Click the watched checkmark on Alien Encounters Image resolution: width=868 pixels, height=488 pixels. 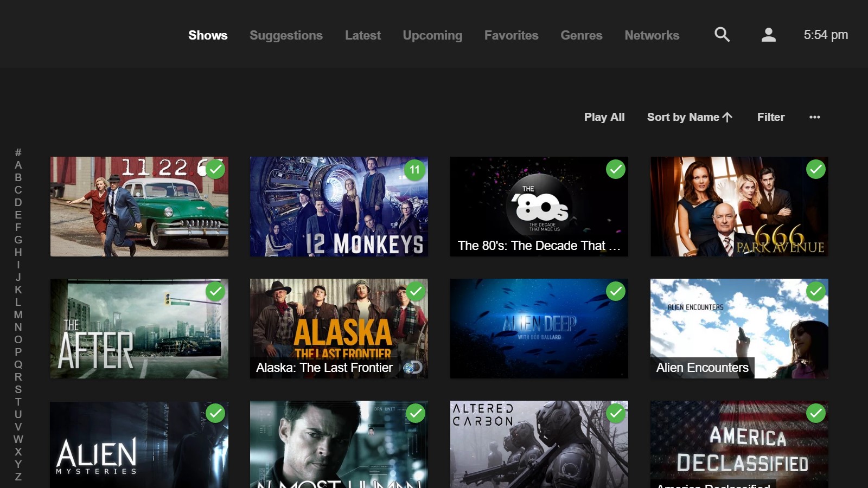click(816, 291)
